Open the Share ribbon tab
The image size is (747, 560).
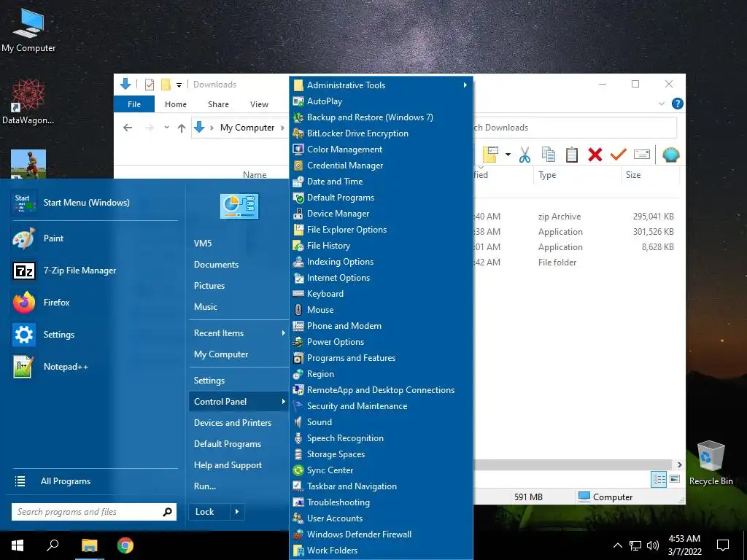pos(218,104)
